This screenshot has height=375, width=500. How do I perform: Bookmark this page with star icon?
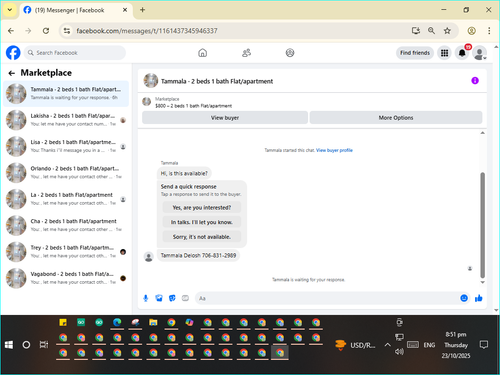click(x=447, y=31)
